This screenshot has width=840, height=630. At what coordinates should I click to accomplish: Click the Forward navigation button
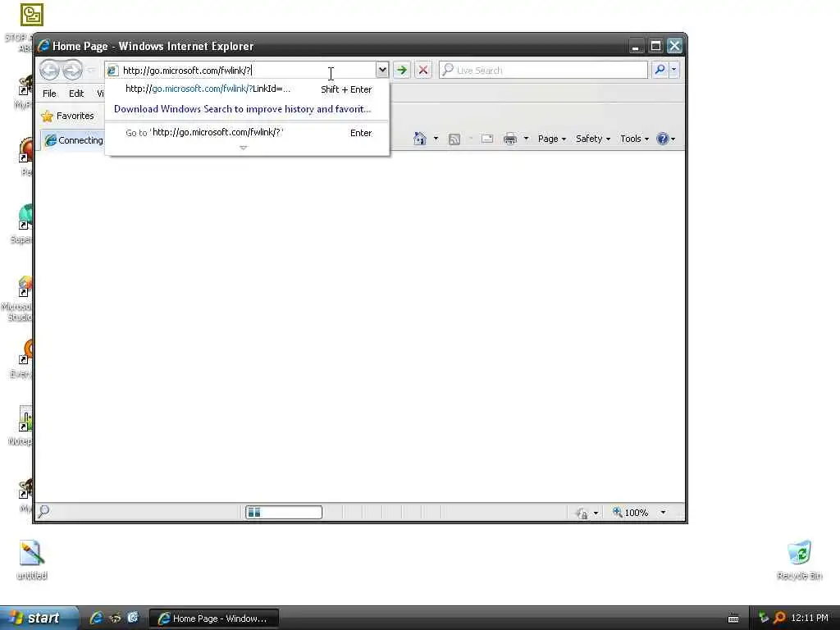(72, 71)
